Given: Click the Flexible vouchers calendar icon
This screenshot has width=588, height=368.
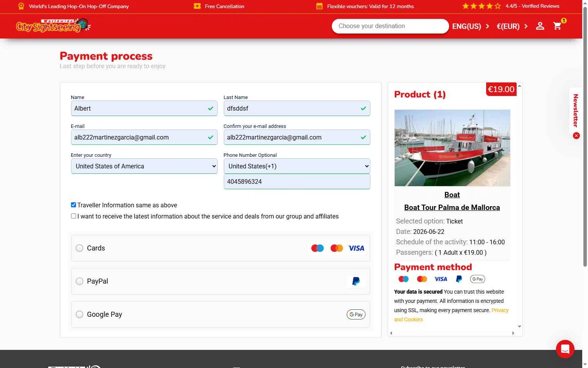Looking at the screenshot, I should click(x=319, y=6).
